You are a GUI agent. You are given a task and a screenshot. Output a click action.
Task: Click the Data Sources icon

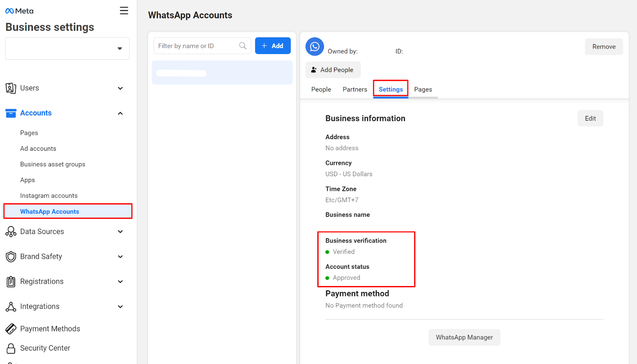coord(11,232)
